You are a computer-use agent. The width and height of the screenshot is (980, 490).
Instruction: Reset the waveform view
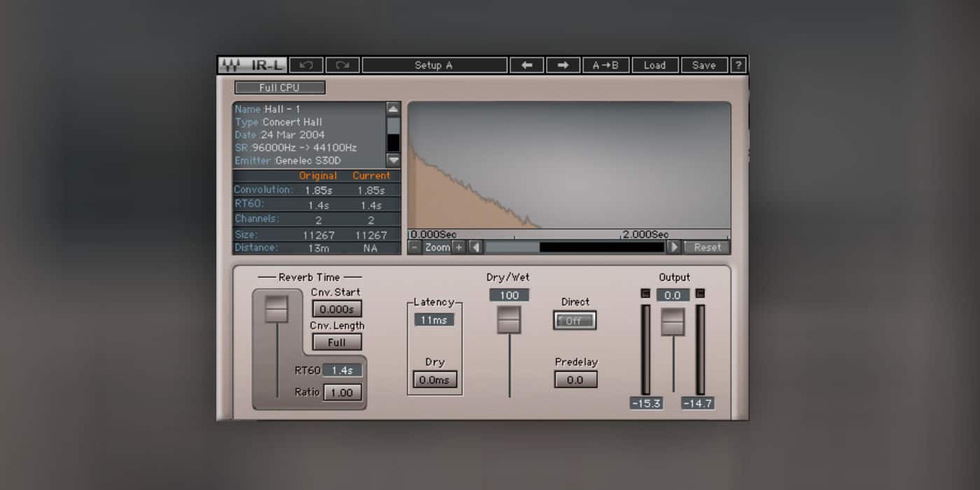pyautogui.click(x=707, y=247)
